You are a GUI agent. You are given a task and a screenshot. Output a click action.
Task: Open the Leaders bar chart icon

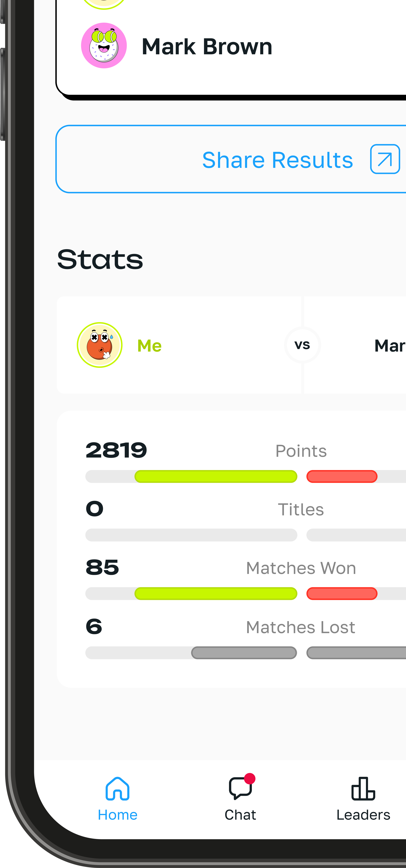point(363,789)
